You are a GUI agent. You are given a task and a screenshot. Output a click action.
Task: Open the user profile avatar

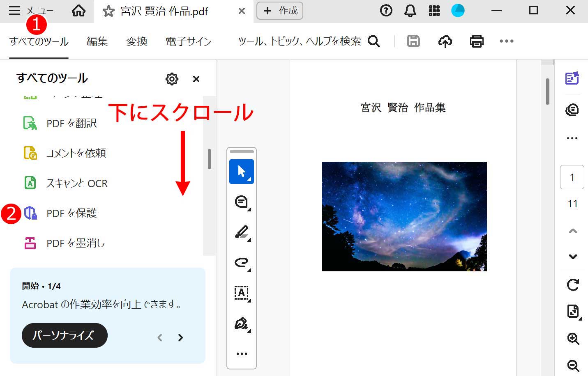458,11
